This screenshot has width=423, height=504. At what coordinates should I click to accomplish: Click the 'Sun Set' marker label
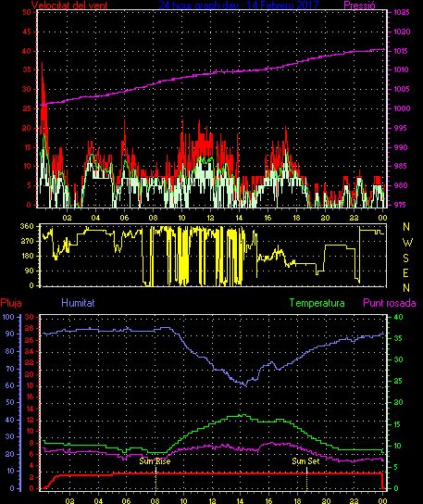pos(305,461)
